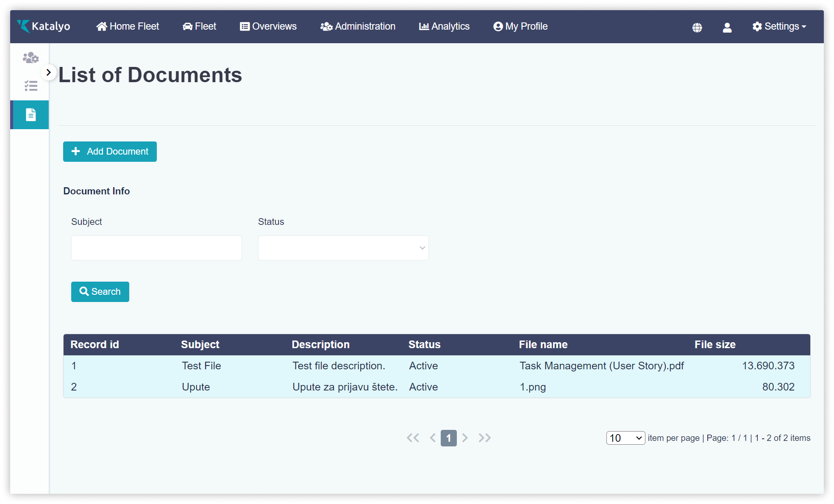Go to the last page arrows
Screen dimensions: 834x504
point(484,438)
